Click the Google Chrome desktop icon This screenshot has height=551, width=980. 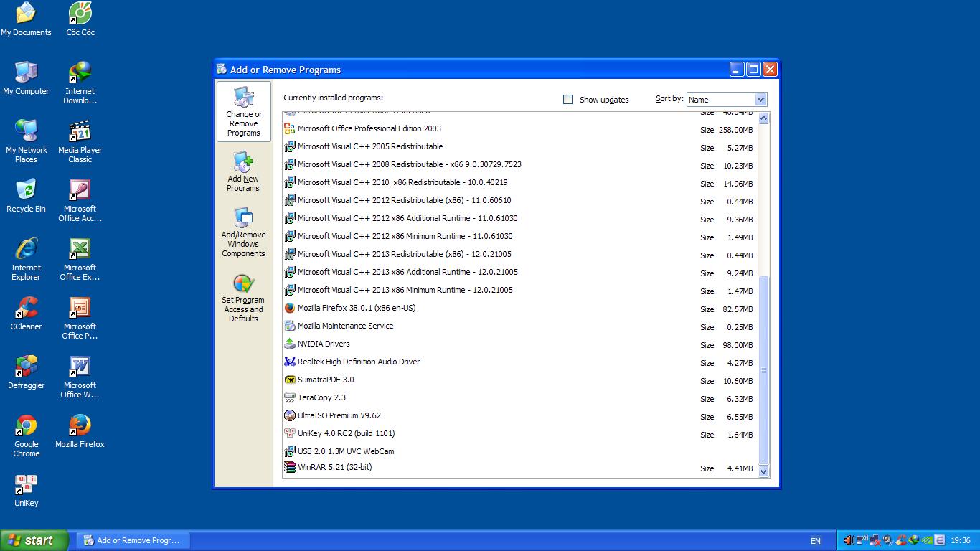26,426
